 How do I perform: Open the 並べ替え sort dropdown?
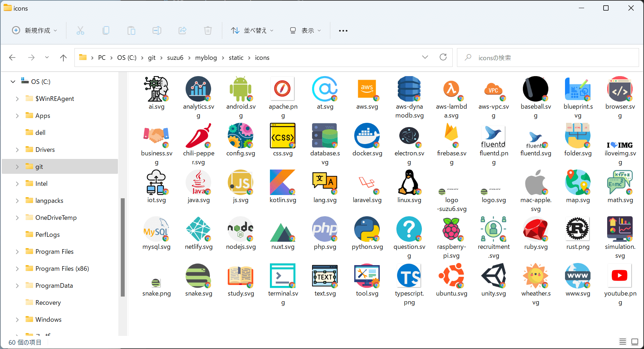click(x=252, y=31)
